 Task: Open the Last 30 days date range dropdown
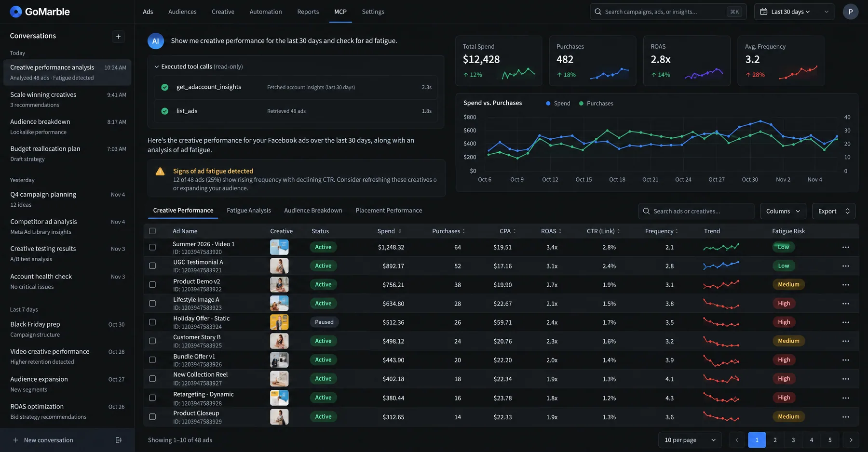794,12
